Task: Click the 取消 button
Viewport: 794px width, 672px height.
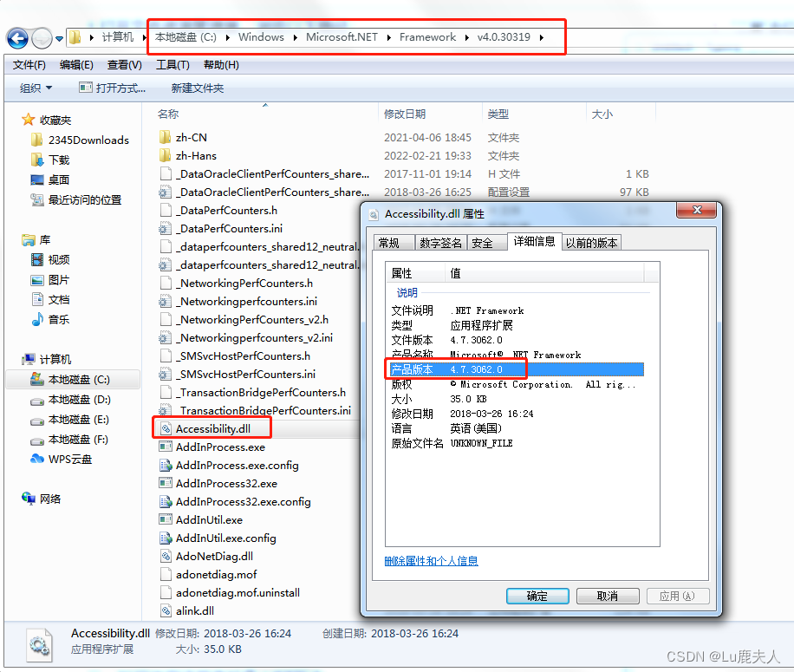Action: pyautogui.click(x=607, y=596)
